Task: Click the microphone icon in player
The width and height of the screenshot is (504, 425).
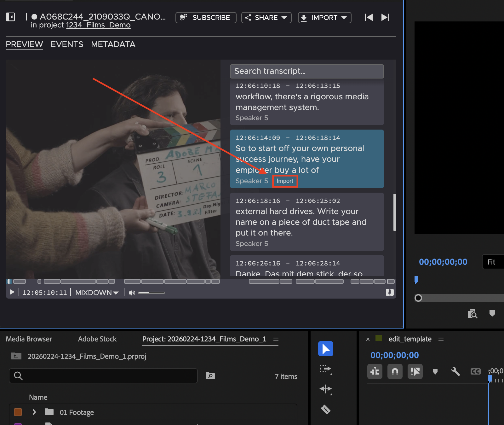Action: [x=390, y=292]
